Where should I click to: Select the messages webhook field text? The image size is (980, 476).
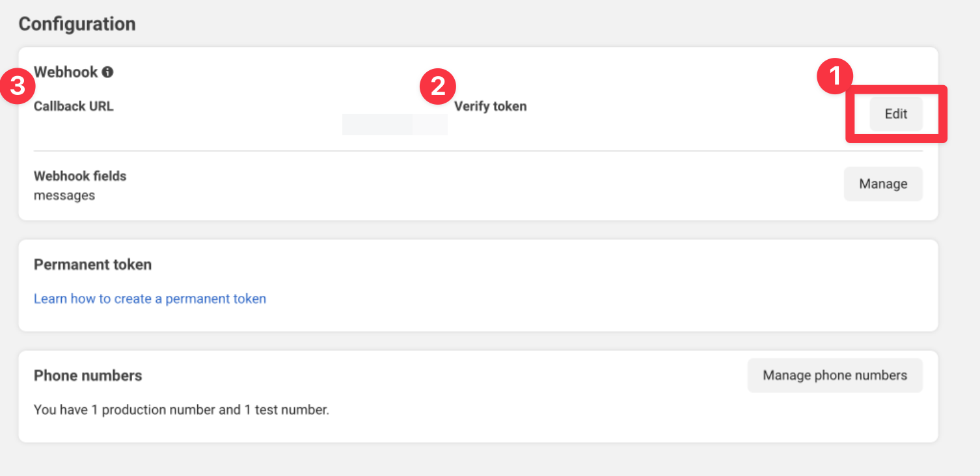click(x=64, y=195)
